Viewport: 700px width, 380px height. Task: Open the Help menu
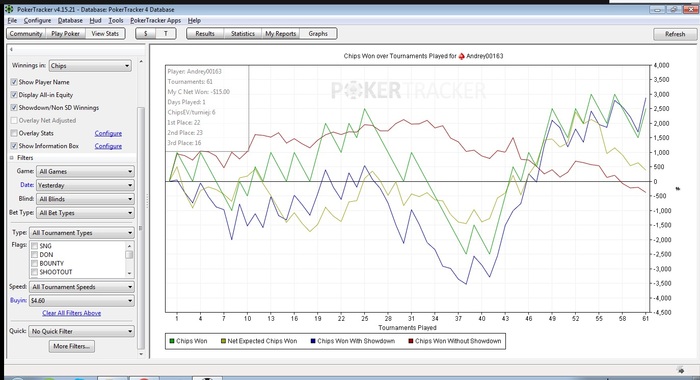click(194, 21)
